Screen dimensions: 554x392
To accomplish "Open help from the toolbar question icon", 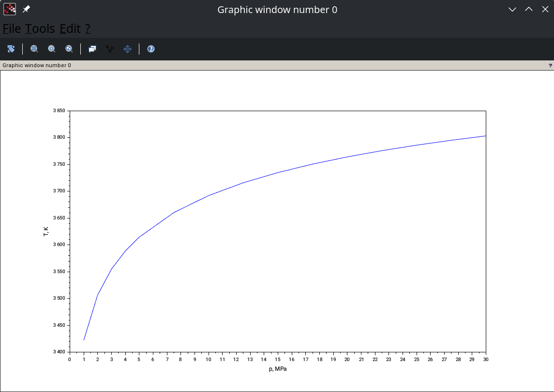I will click(x=150, y=49).
